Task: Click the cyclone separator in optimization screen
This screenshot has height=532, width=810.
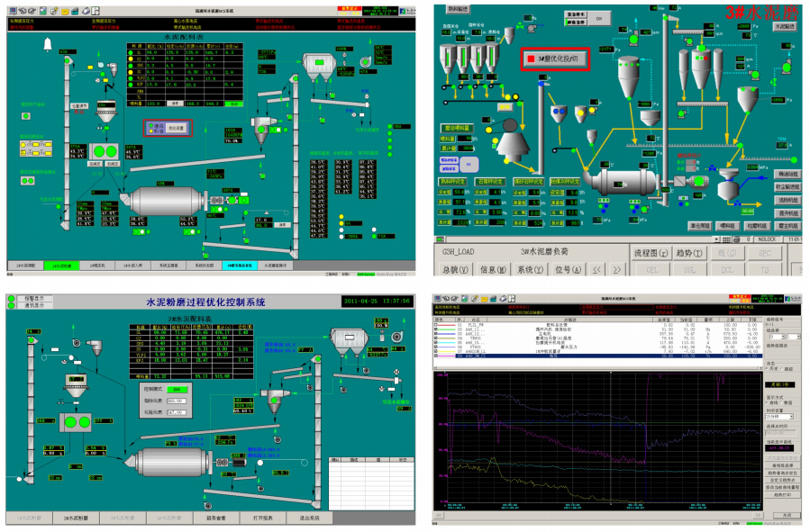Action: pyautogui.click(x=274, y=401)
